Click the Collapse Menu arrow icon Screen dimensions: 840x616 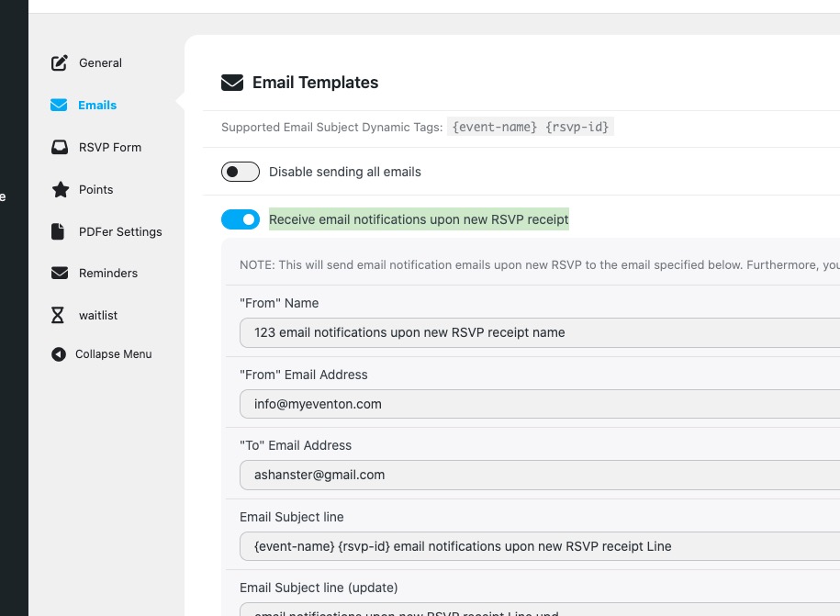(x=59, y=354)
